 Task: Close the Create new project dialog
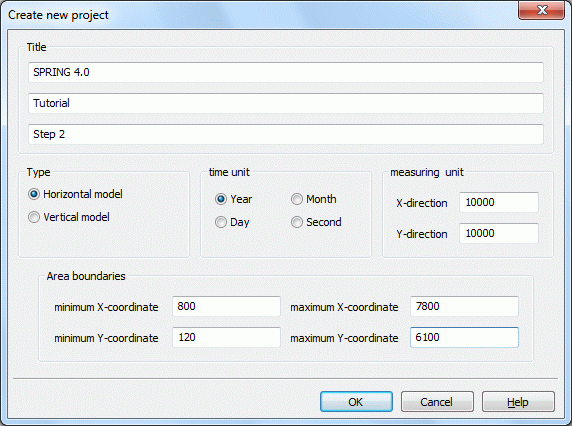541,10
